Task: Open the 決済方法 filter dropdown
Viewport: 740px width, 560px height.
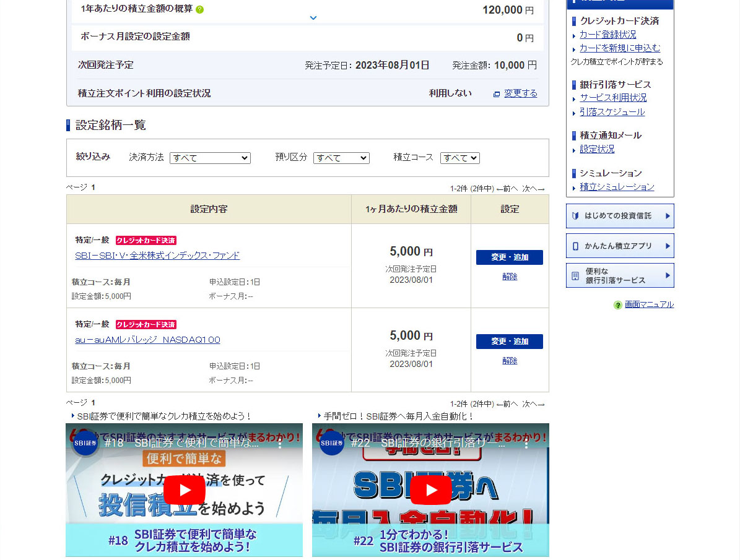Action: click(210, 158)
